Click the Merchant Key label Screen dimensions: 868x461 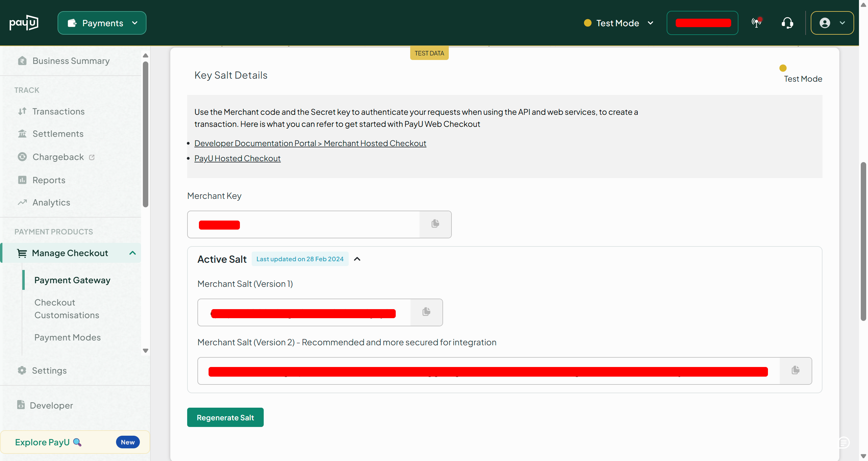[x=214, y=196]
